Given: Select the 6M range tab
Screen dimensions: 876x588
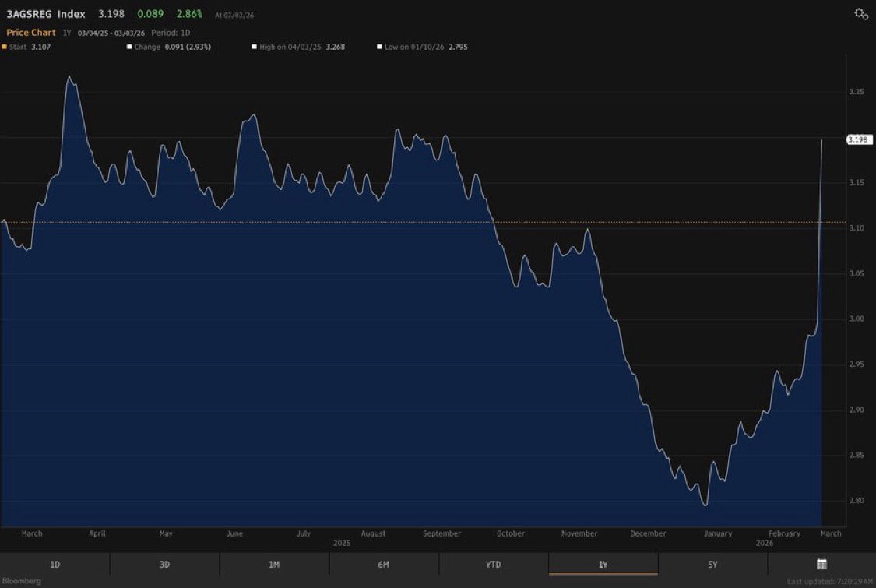Looking at the screenshot, I should tap(384, 564).
